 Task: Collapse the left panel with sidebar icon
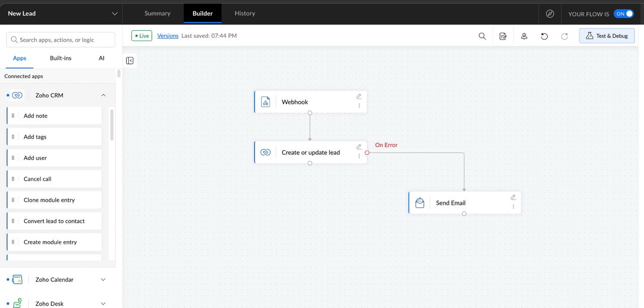pos(130,61)
